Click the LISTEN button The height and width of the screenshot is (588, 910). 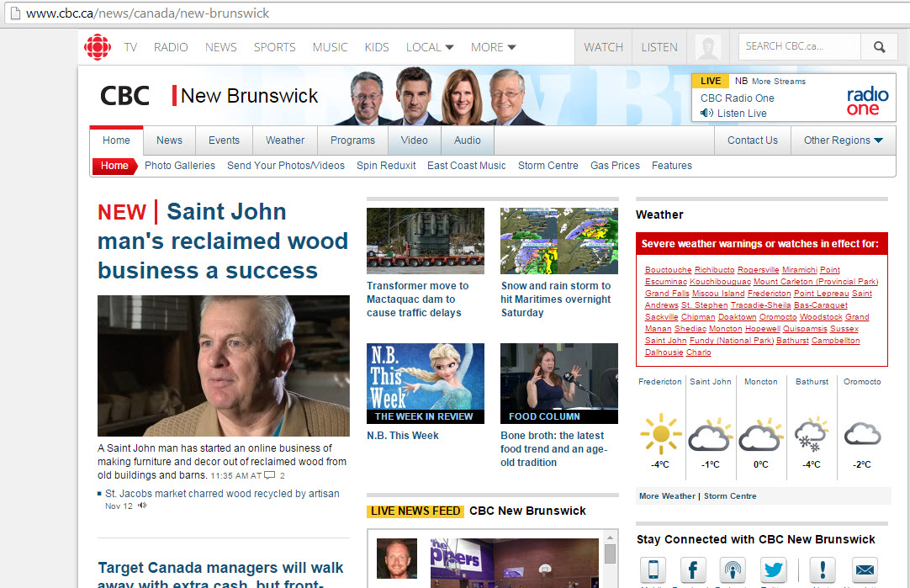[659, 47]
